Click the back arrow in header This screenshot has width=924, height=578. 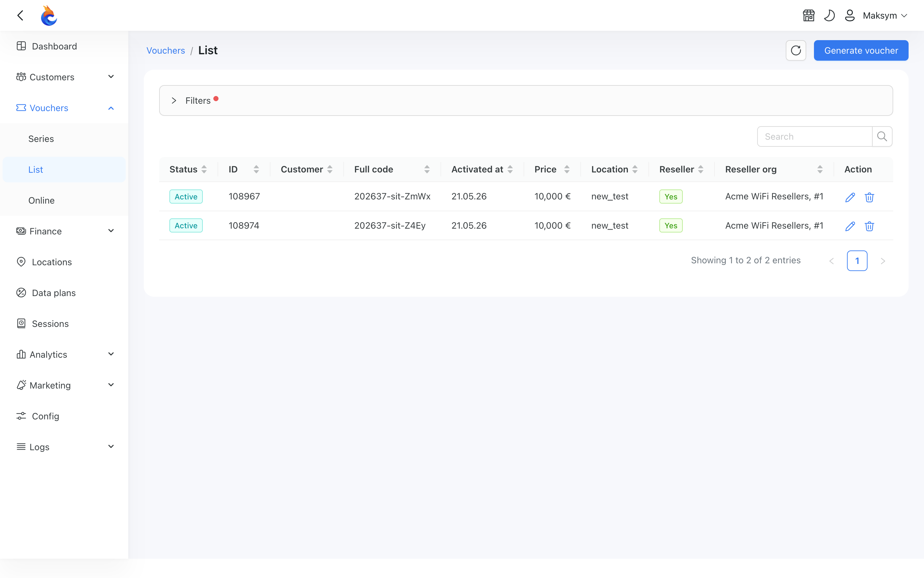coord(21,15)
